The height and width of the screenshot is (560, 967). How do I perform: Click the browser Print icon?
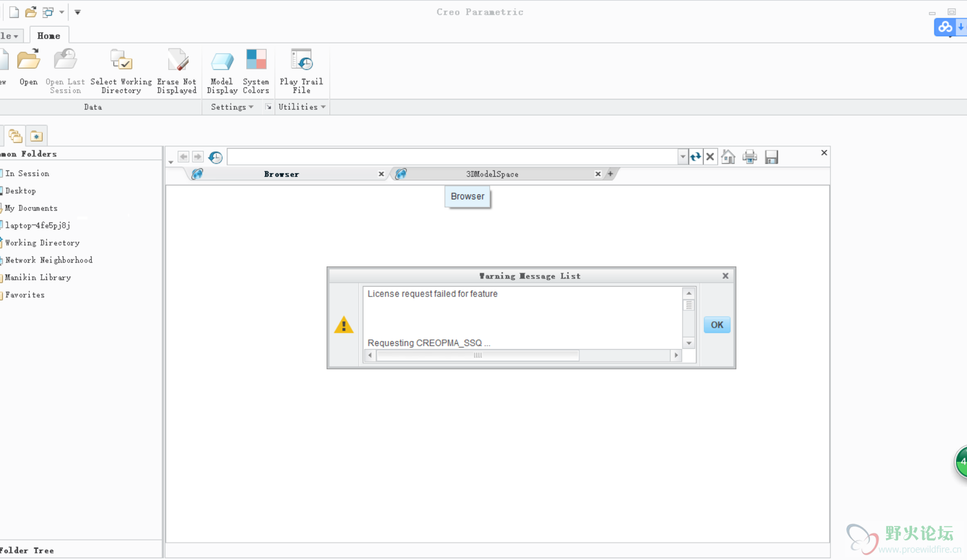pyautogui.click(x=750, y=157)
